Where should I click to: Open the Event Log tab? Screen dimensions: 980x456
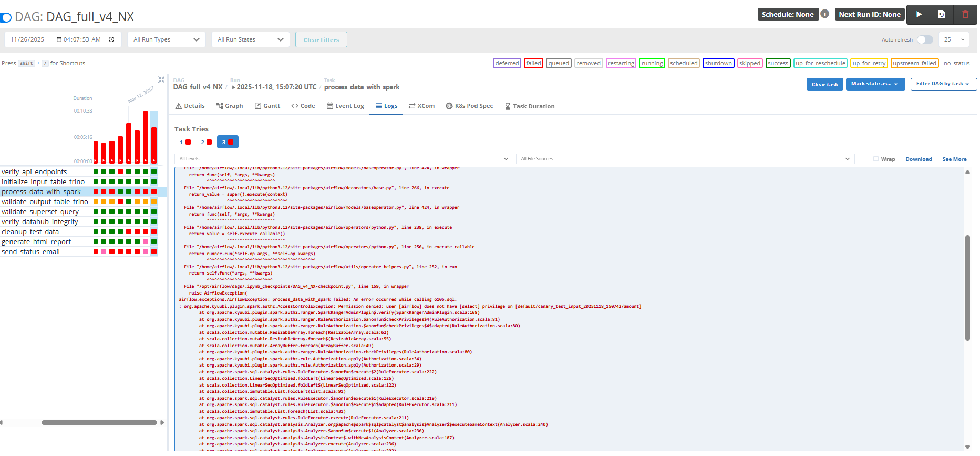pyautogui.click(x=345, y=106)
